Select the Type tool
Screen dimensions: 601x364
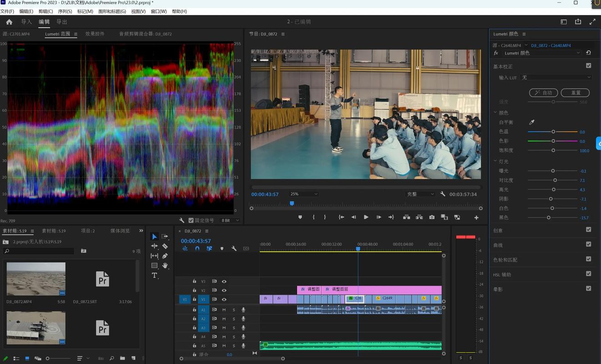pyautogui.click(x=154, y=275)
